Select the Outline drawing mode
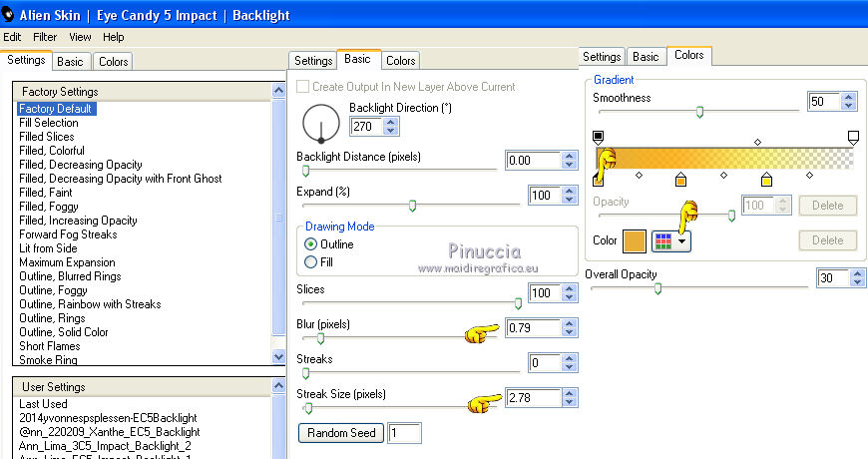This screenshot has width=868, height=459. point(310,244)
